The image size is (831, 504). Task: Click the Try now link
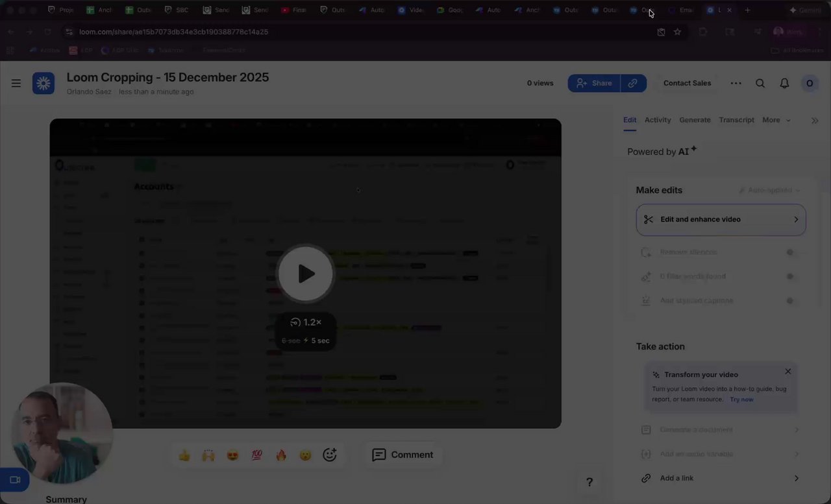[x=741, y=400]
